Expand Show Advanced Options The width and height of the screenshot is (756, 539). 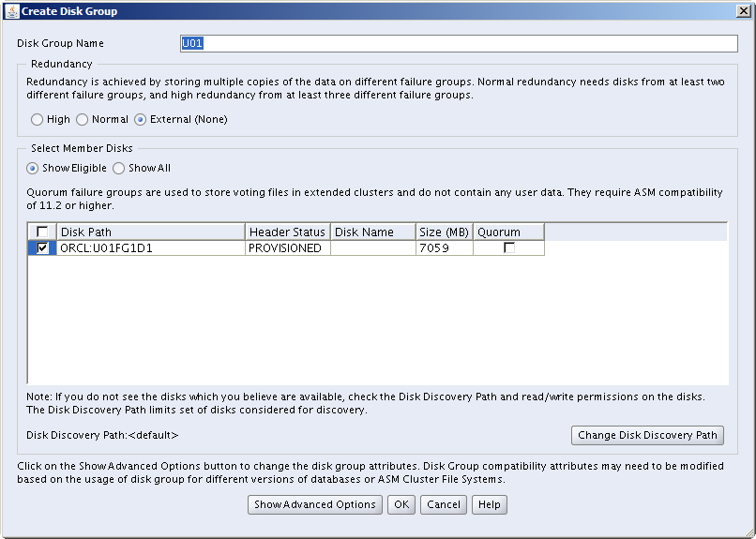pyautogui.click(x=315, y=504)
